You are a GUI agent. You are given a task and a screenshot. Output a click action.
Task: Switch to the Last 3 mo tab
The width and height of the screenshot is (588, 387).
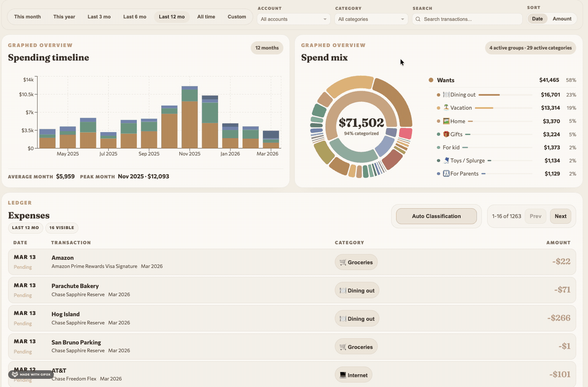click(99, 17)
